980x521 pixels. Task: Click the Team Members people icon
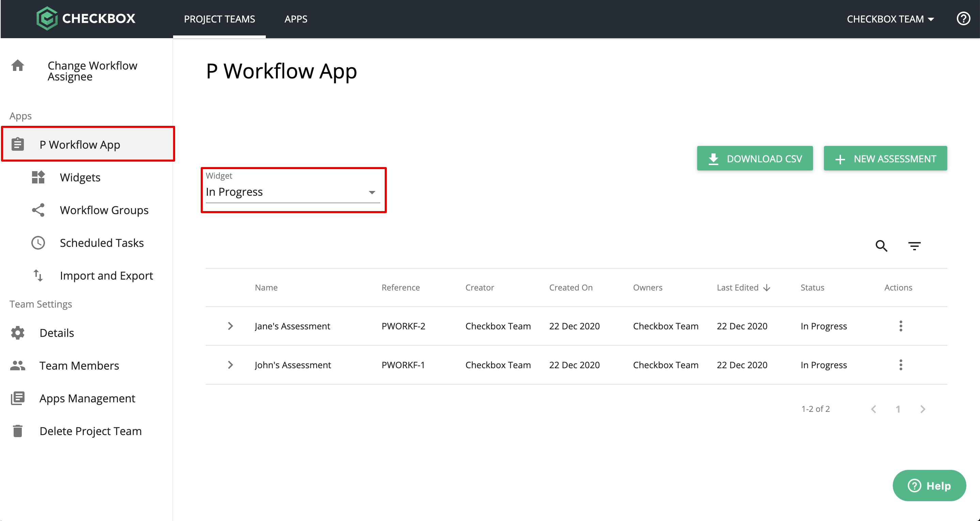(x=17, y=365)
